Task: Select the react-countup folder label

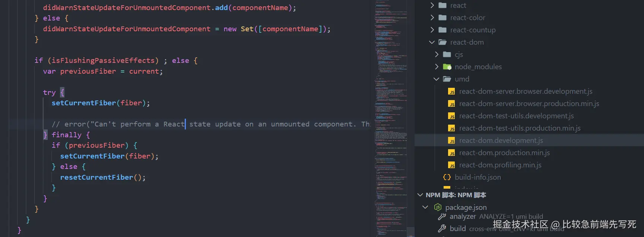Action: coord(473,30)
